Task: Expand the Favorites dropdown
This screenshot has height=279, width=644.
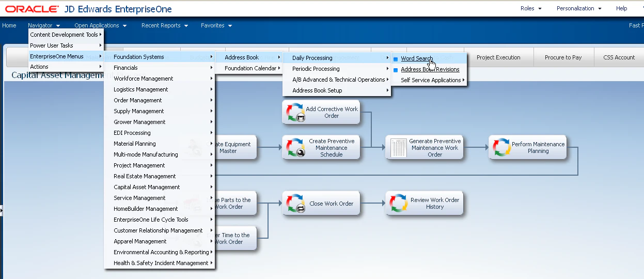Action: [x=216, y=25]
